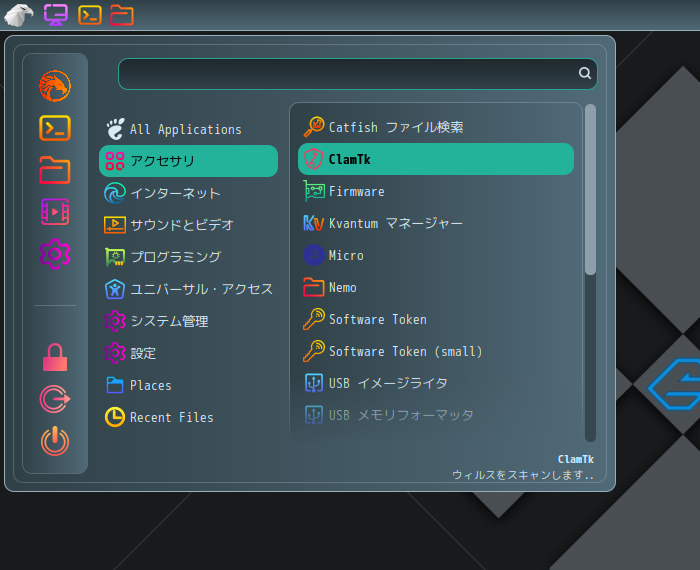The height and width of the screenshot is (570, 700).
Task: Click the USB メモリフォーマッタ icon
Action: 314,415
